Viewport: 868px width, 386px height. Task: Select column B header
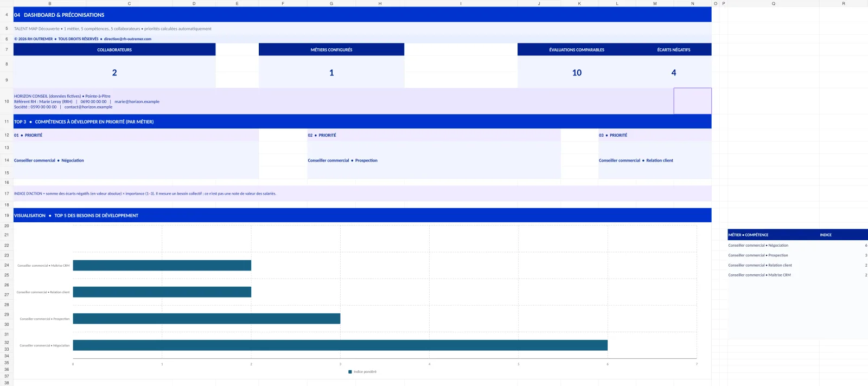coord(50,3)
